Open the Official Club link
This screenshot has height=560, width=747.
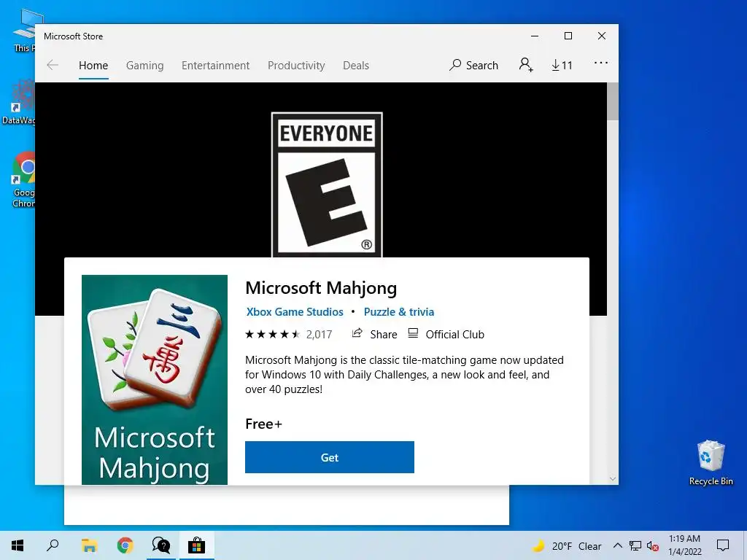pyautogui.click(x=454, y=335)
